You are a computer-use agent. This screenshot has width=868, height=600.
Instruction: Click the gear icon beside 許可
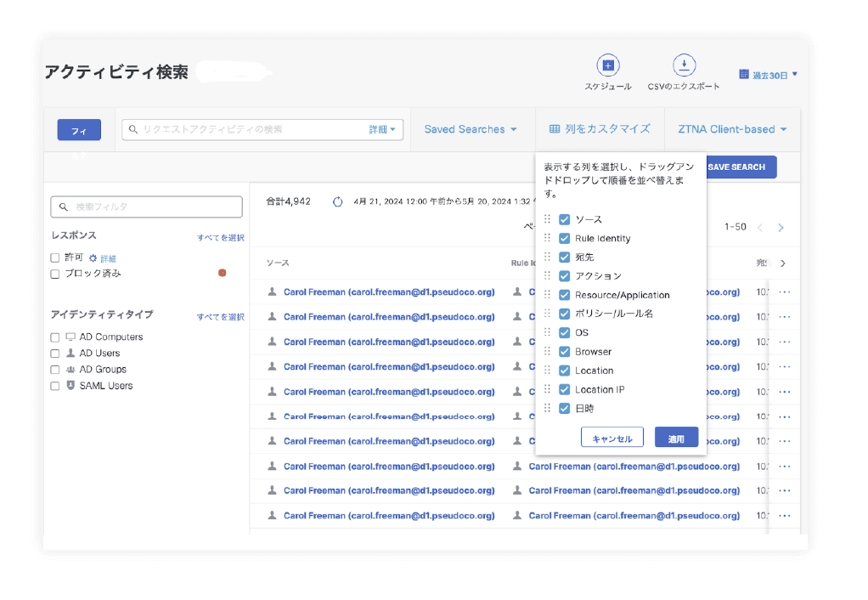(93, 258)
